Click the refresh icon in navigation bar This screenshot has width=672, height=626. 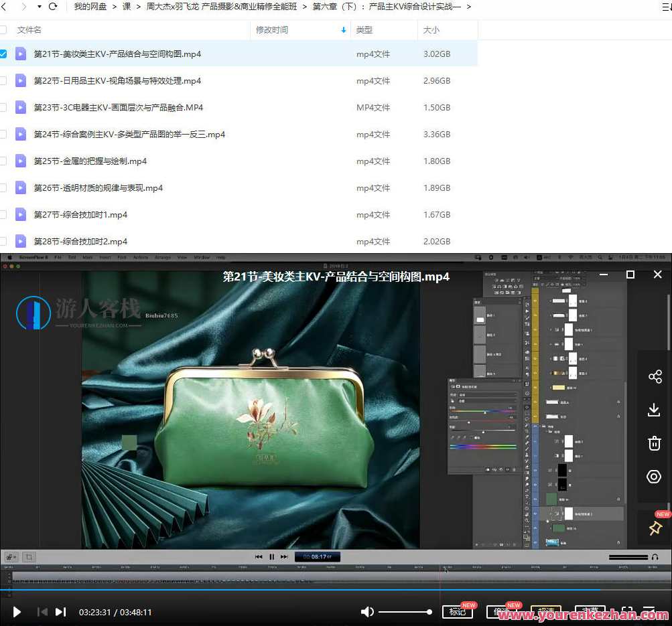tap(53, 7)
